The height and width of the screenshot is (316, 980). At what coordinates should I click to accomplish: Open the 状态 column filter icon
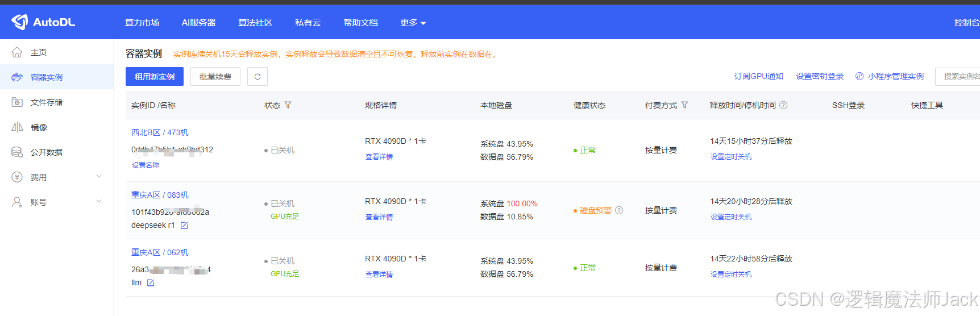[x=288, y=105]
